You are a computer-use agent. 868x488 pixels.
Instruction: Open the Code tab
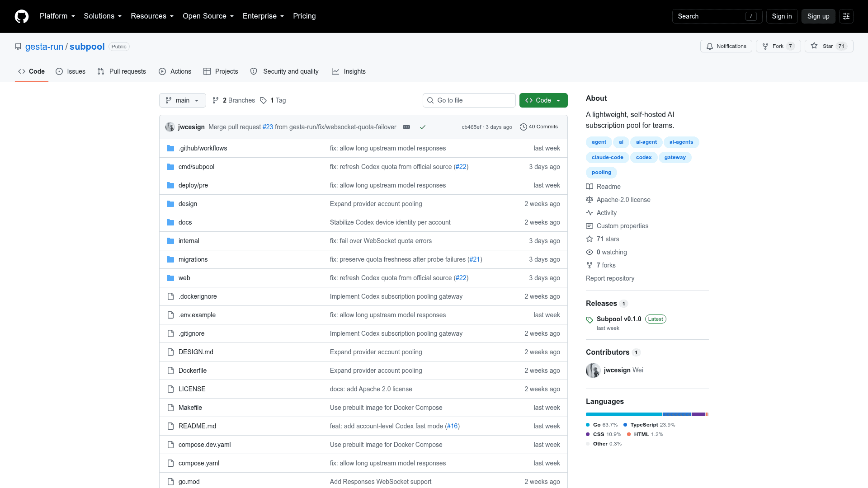click(x=31, y=71)
